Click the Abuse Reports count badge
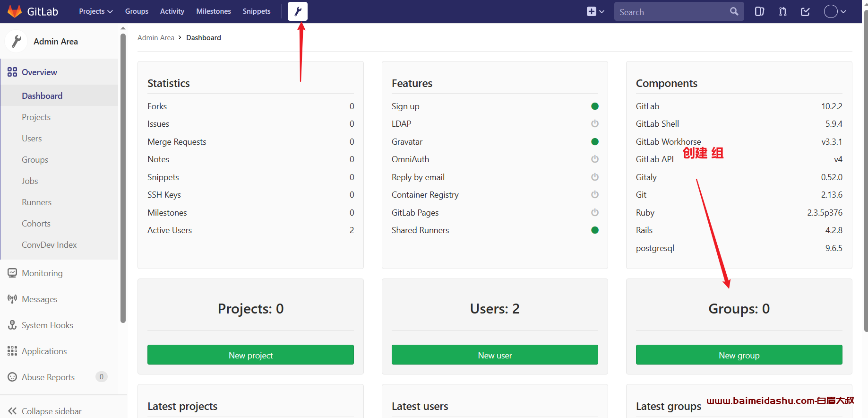The image size is (868, 418). pos(102,377)
